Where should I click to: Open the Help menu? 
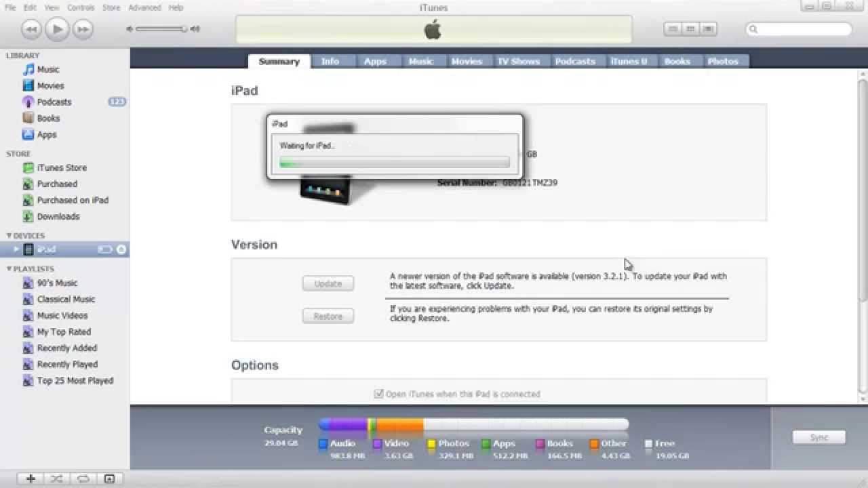click(x=176, y=7)
